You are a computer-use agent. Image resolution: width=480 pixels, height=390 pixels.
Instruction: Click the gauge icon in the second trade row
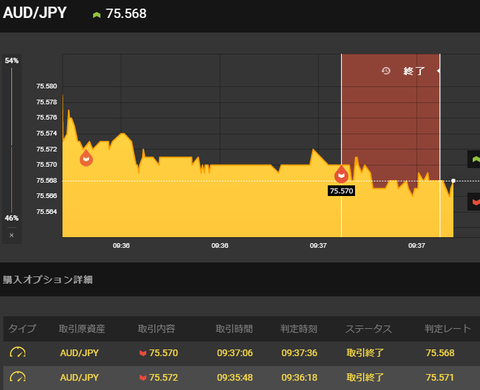18,377
